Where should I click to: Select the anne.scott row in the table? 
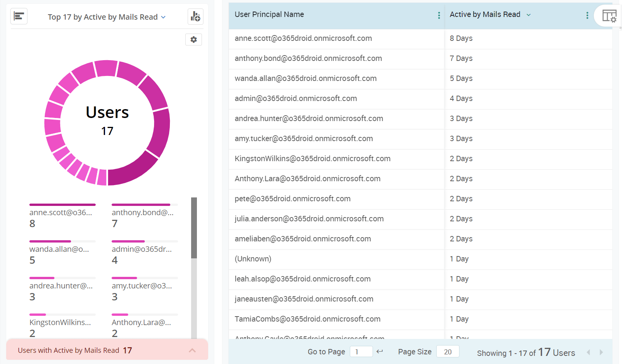(x=303, y=39)
